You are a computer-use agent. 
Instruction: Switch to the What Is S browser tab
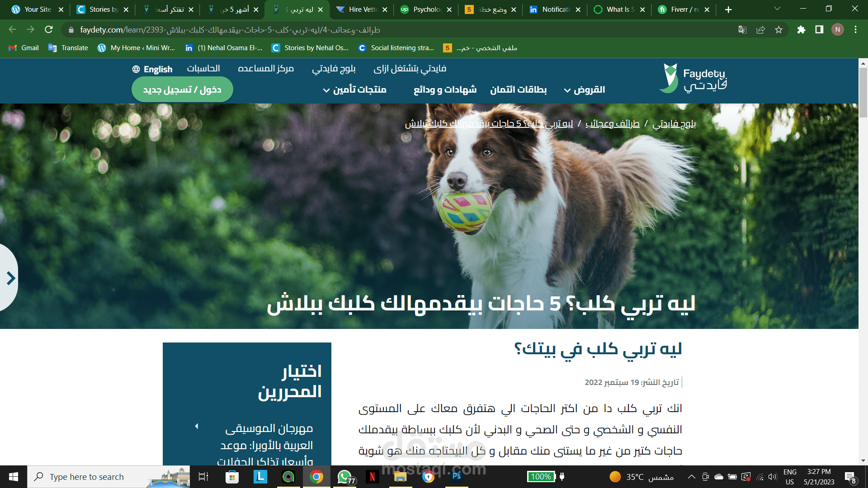coord(619,9)
